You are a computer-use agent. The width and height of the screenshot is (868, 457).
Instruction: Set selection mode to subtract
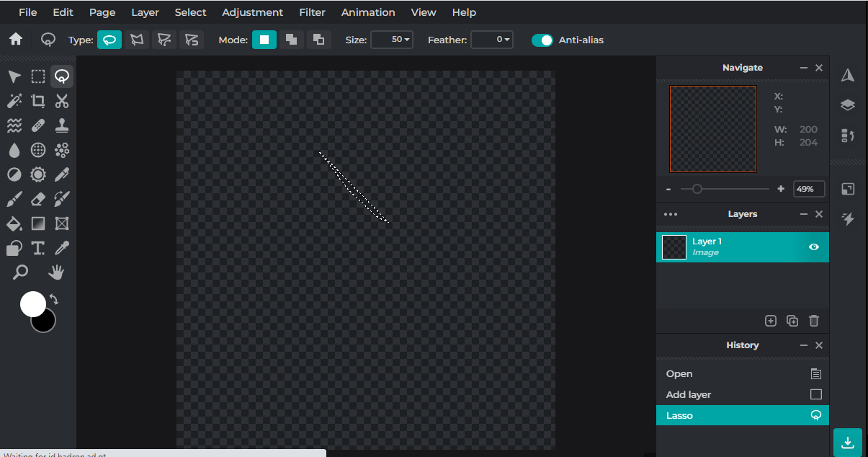coord(319,40)
